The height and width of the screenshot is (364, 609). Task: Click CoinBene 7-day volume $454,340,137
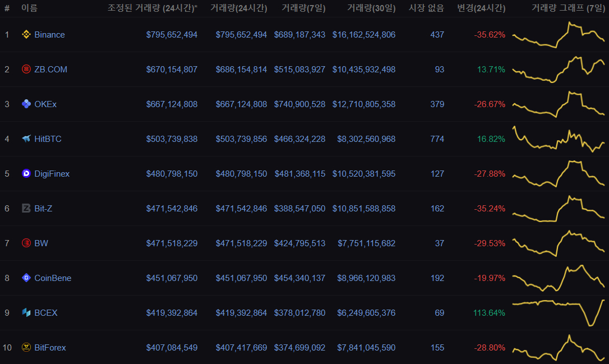299,278
